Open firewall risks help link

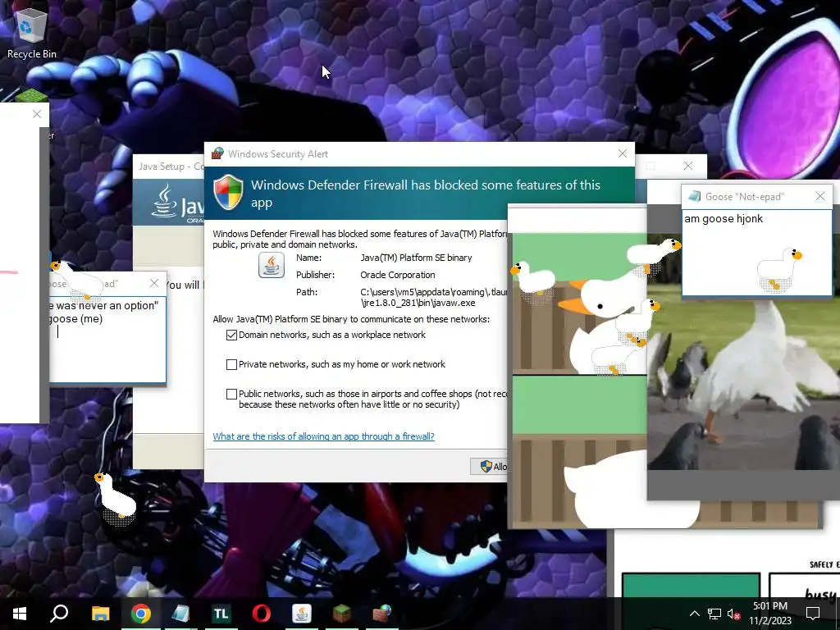[x=323, y=436]
